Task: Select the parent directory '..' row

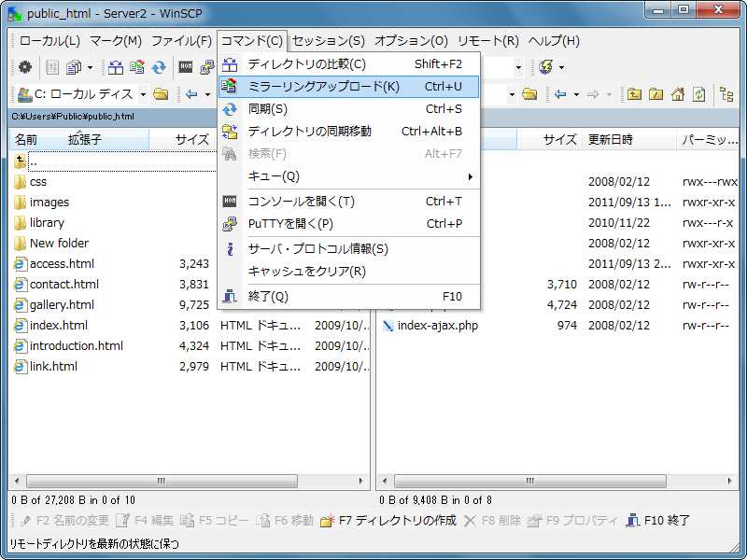Action: 114,161
